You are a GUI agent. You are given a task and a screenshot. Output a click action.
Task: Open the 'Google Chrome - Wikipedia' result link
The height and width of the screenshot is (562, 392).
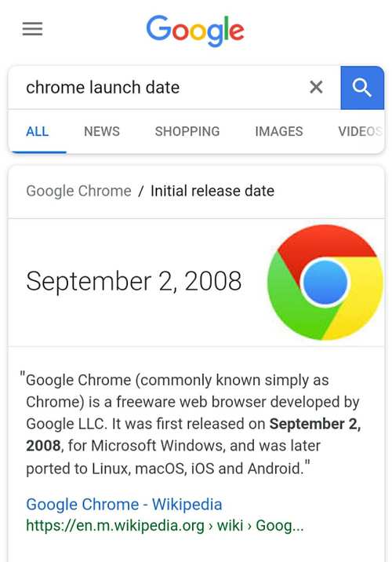pyautogui.click(x=124, y=504)
